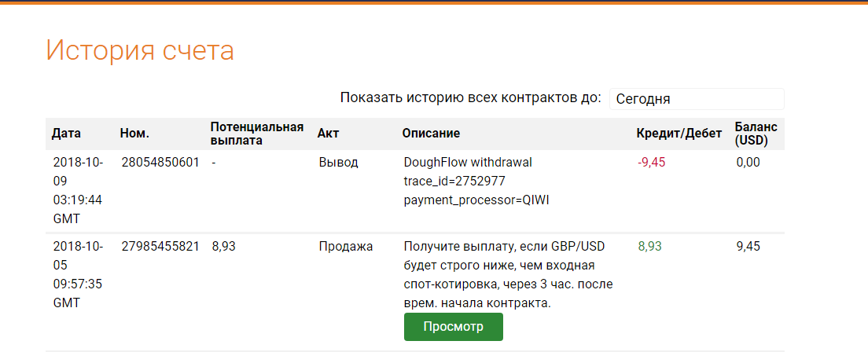The image size is (868, 352).
Task: Click the Ном. column header
Action: (x=134, y=134)
